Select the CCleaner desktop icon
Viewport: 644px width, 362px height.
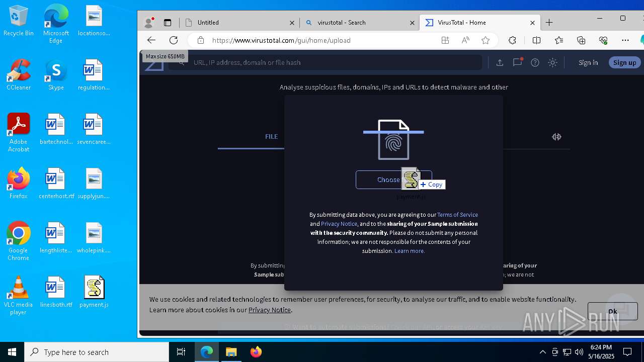tap(19, 75)
